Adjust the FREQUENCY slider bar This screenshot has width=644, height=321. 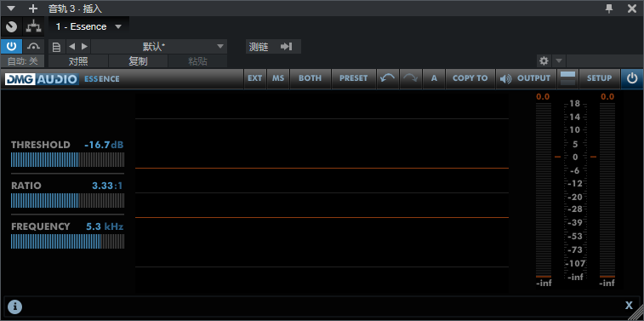click(x=67, y=241)
